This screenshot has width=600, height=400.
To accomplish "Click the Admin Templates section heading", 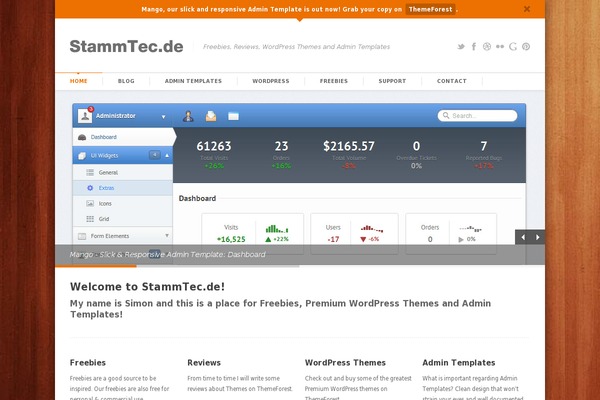I will point(459,362).
